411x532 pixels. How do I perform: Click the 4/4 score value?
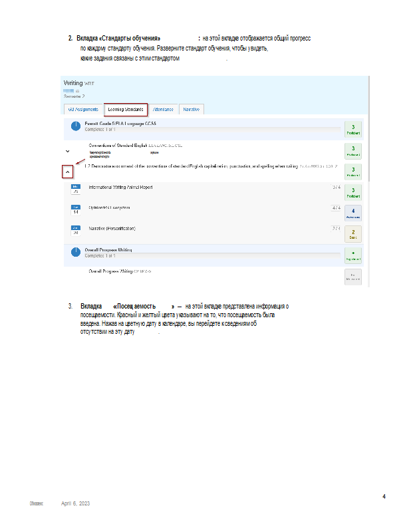click(x=336, y=207)
